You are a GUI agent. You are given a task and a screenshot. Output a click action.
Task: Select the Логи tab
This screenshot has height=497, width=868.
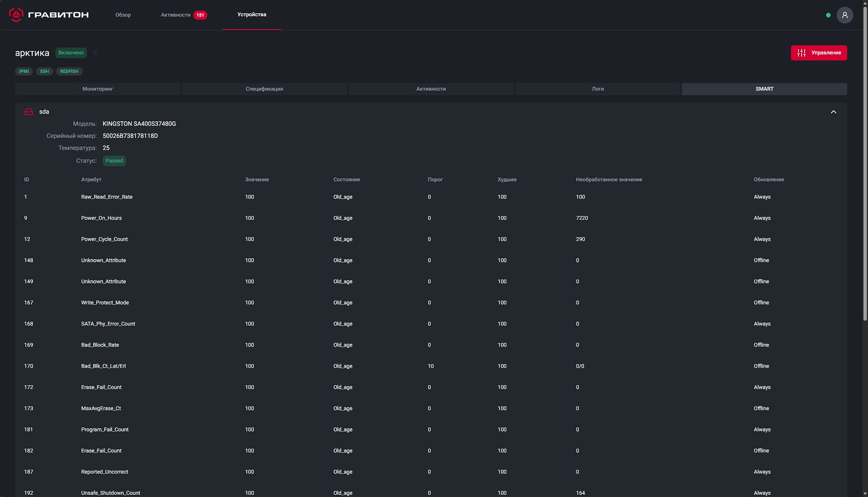598,89
